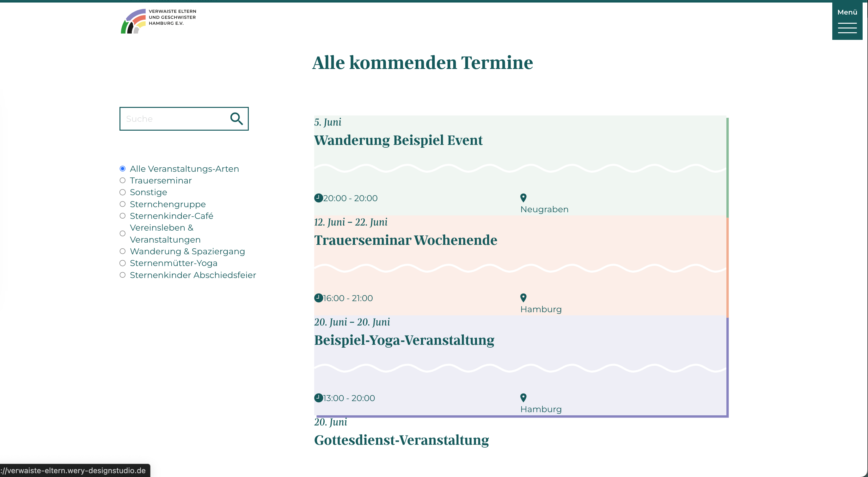This screenshot has height=477, width=868.
Task: Pick Wanderung & Spaziergang filter
Action: (123, 251)
